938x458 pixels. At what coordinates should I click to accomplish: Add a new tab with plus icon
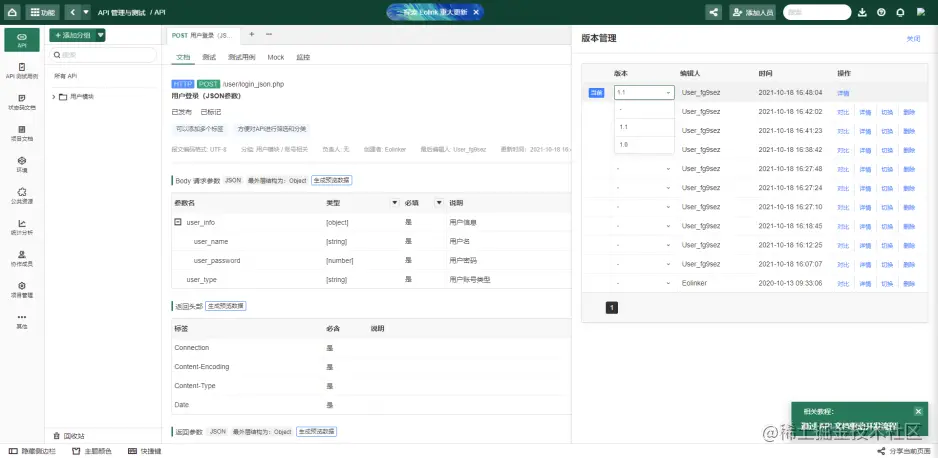(x=252, y=34)
